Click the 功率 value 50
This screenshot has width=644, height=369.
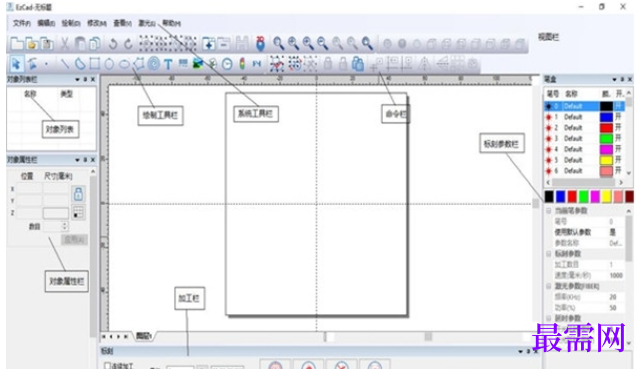(x=613, y=307)
